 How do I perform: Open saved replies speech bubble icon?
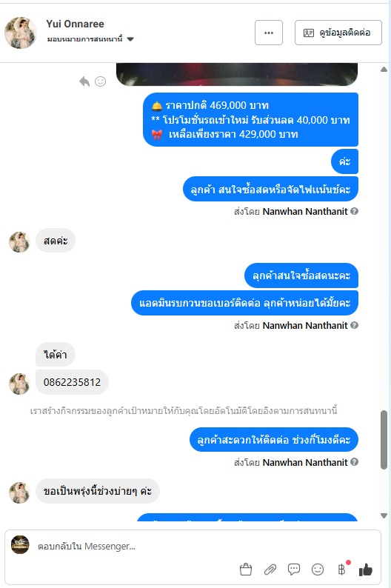coord(294,569)
